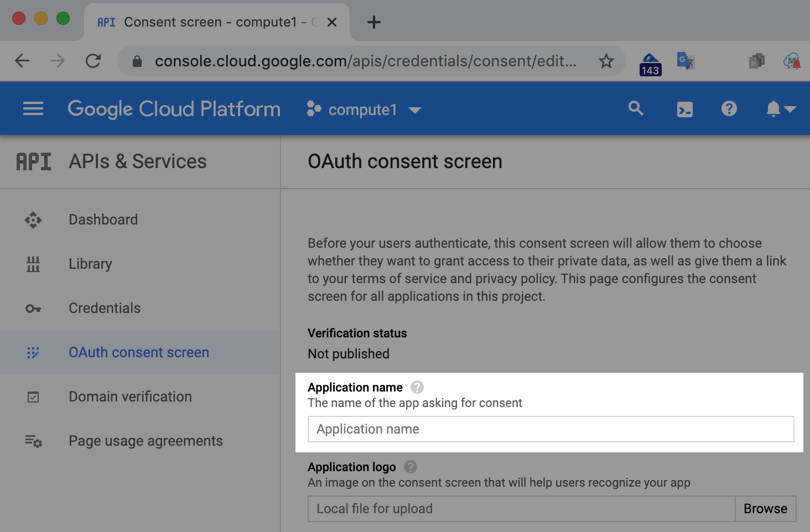This screenshot has height=532, width=810.
Task: Open a new browser tab
Action: coord(374,22)
